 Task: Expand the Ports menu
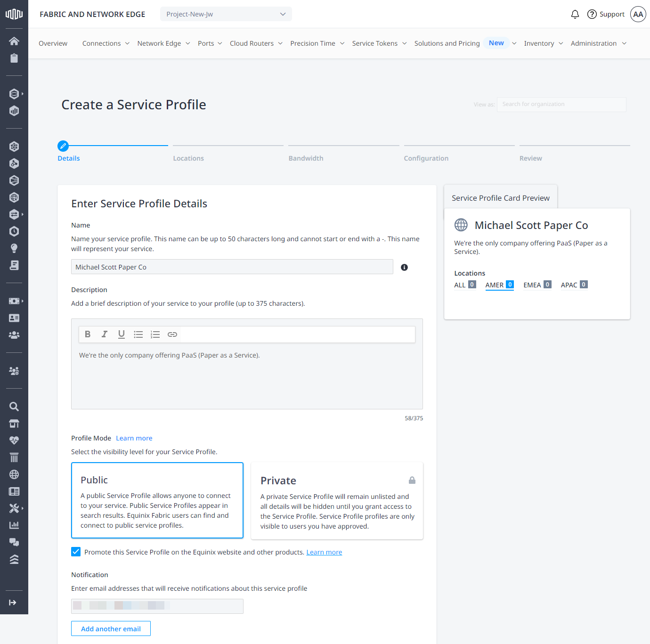click(210, 43)
